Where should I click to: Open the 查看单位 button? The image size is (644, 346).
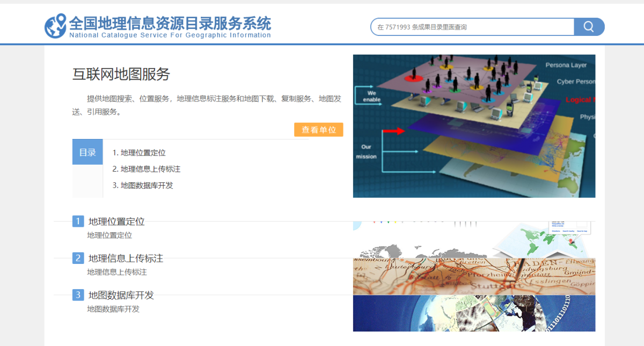(318, 129)
